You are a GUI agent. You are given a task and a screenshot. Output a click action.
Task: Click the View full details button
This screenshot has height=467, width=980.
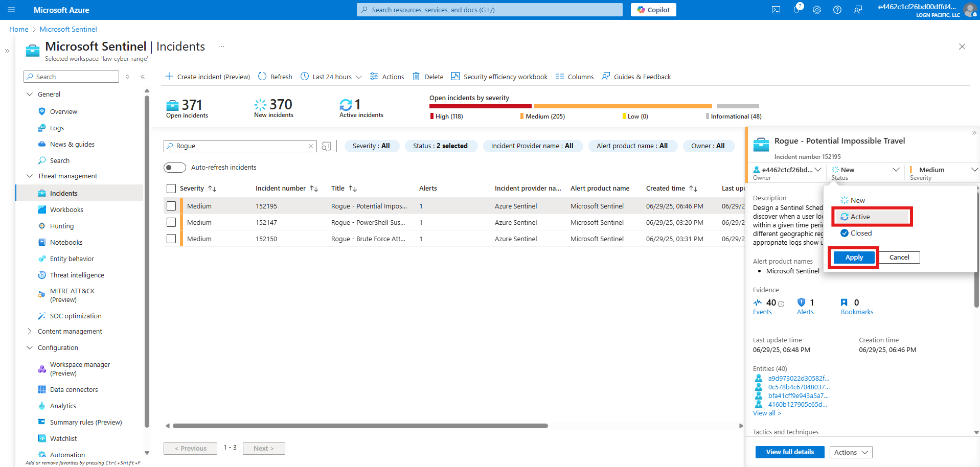coord(789,452)
